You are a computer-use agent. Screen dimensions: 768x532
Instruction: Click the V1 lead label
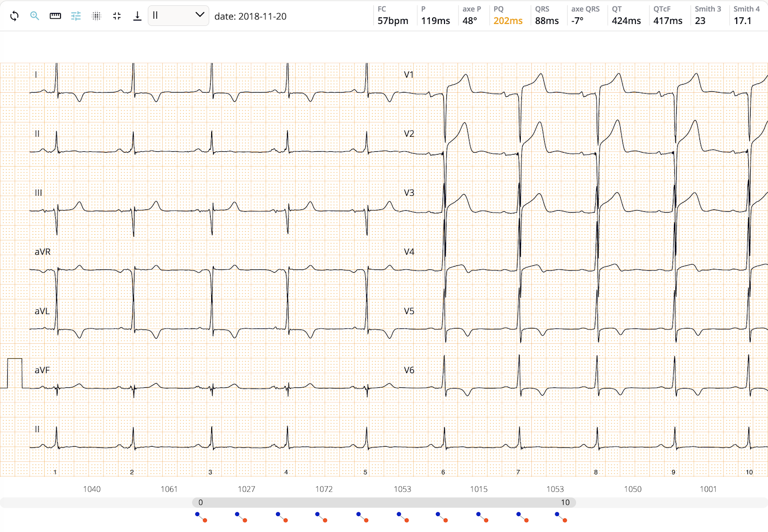(x=408, y=74)
